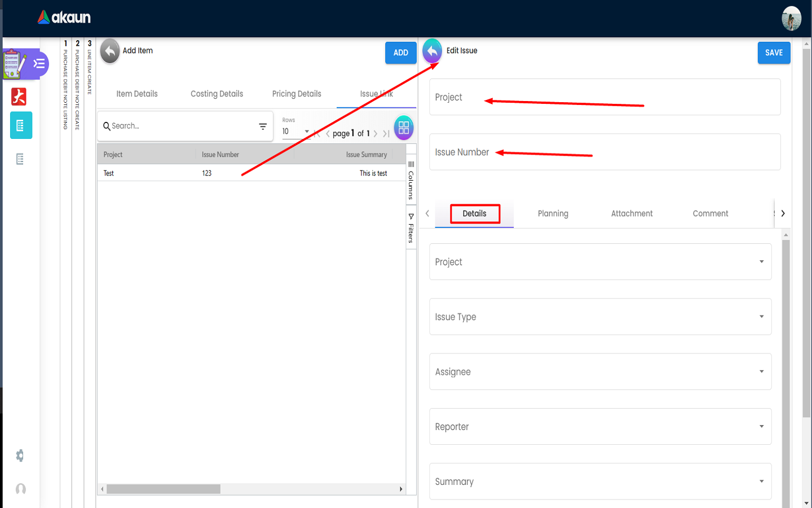Click the headset support icon
Image resolution: width=812 pixels, height=508 pixels.
point(20,489)
